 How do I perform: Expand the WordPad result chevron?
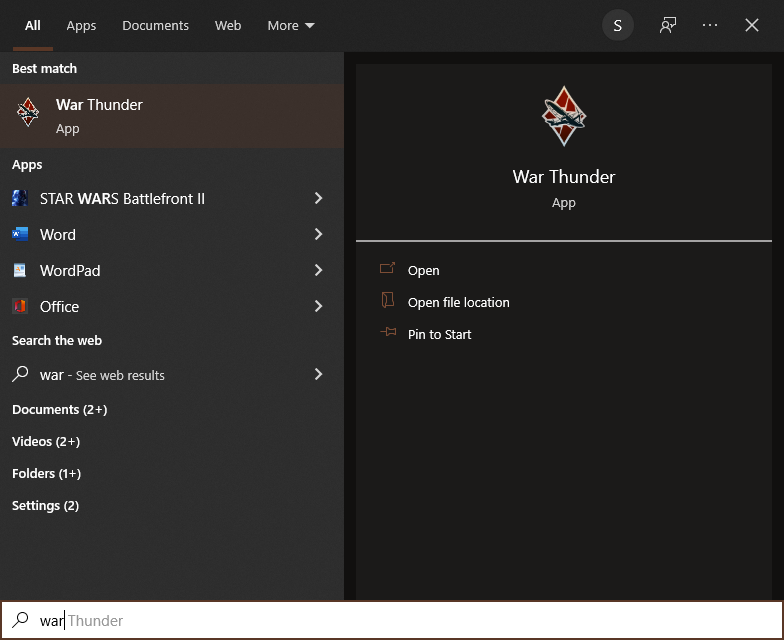[x=318, y=270]
